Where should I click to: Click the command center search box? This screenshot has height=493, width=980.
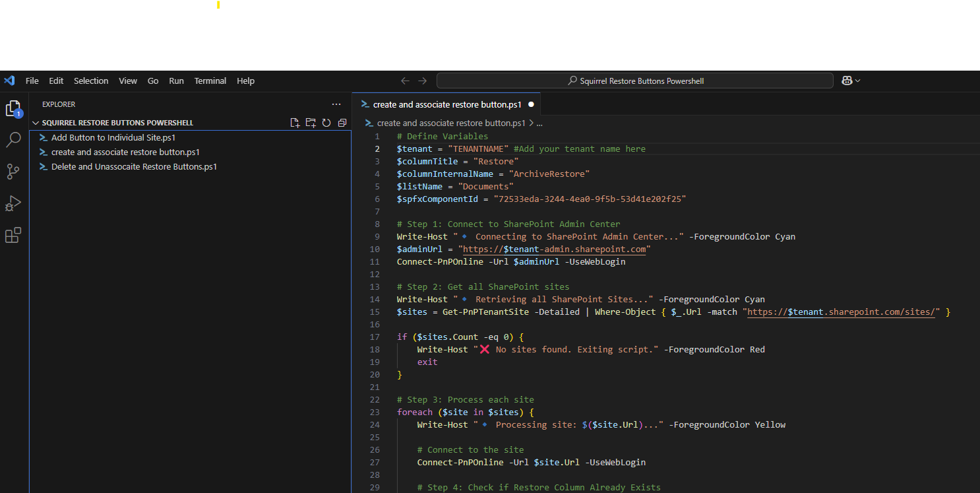(634, 81)
